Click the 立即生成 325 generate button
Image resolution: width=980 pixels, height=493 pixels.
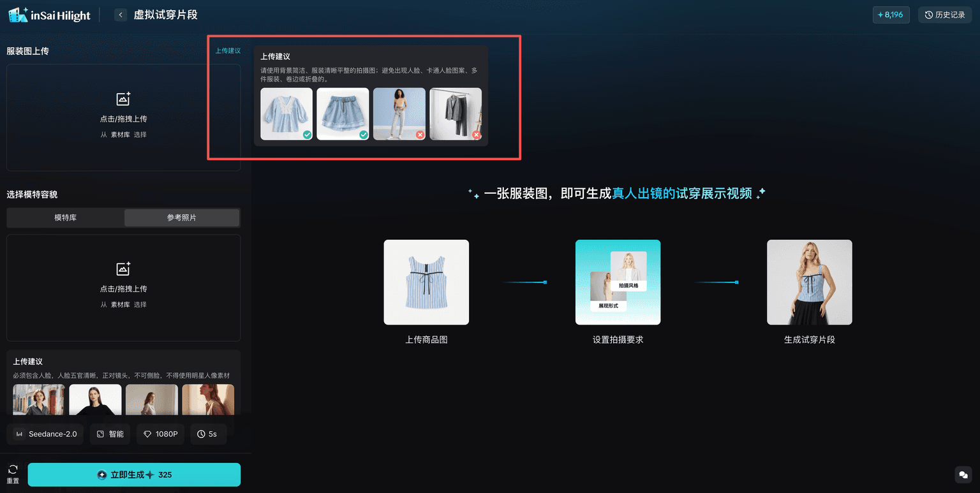click(x=134, y=475)
